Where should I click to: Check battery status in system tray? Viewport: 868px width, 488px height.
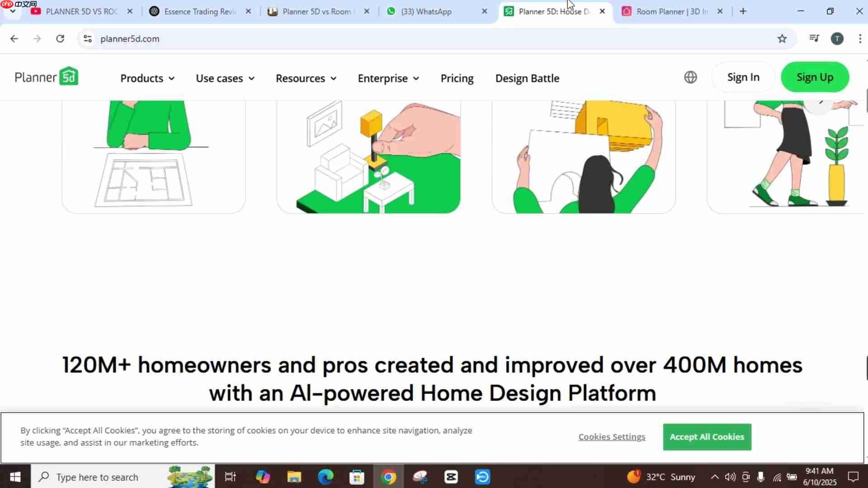pyautogui.click(x=792, y=477)
